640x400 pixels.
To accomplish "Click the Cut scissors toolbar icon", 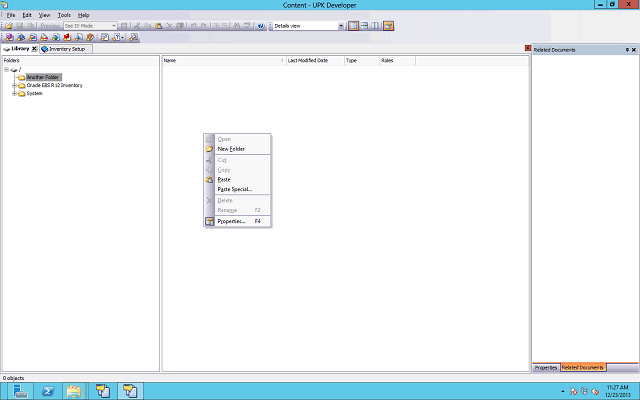I will point(137,26).
